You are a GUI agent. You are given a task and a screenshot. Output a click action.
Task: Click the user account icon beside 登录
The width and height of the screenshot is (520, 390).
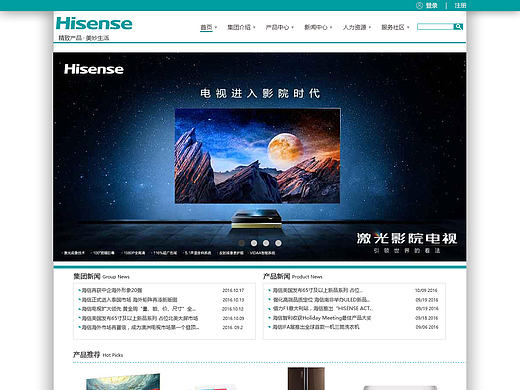(419, 5)
